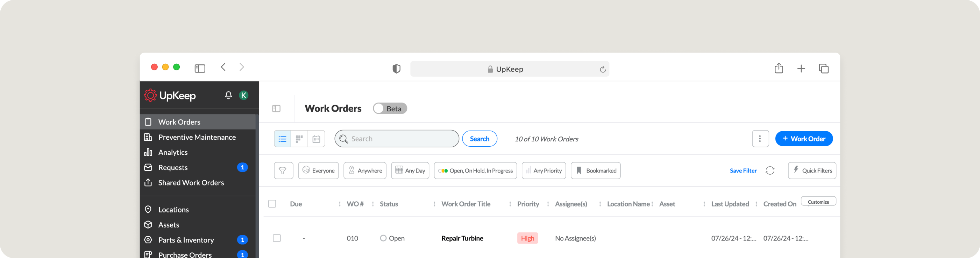The height and width of the screenshot is (259, 980).
Task: Switch to the calendar view icon
Action: (316, 139)
